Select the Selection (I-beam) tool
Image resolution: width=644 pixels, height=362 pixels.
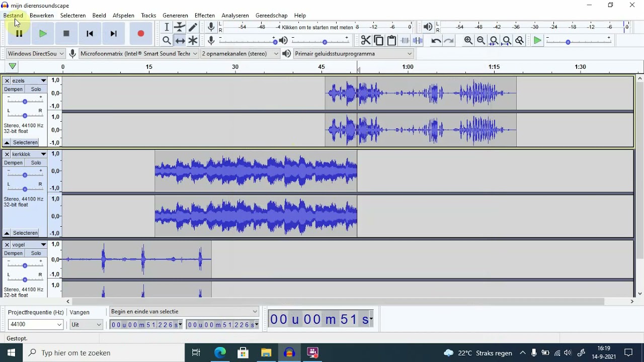167,27
